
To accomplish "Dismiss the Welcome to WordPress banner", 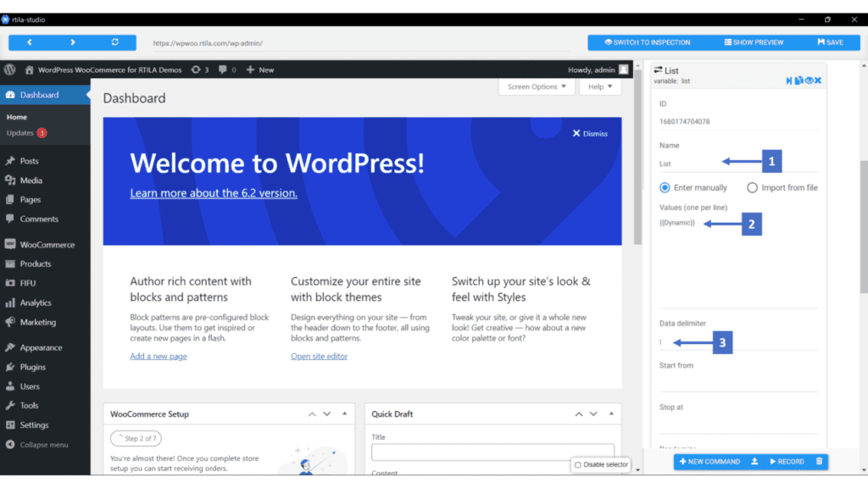I will (x=590, y=133).
